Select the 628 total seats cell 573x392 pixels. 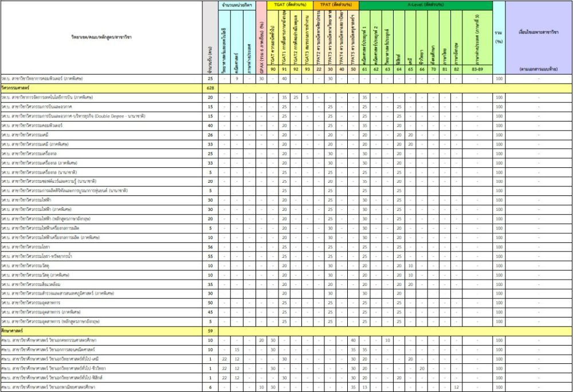(210, 88)
